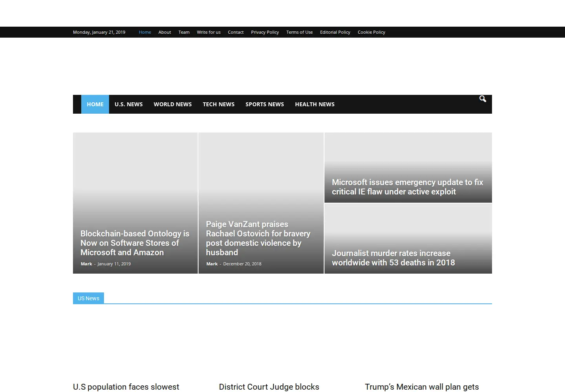
Task: Open the WORLD NEWS menu
Action: point(173,104)
